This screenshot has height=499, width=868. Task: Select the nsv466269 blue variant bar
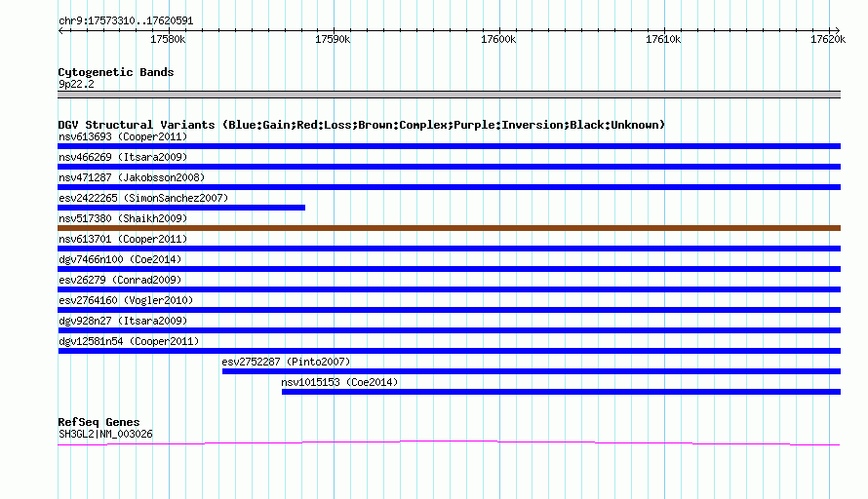[449, 167]
